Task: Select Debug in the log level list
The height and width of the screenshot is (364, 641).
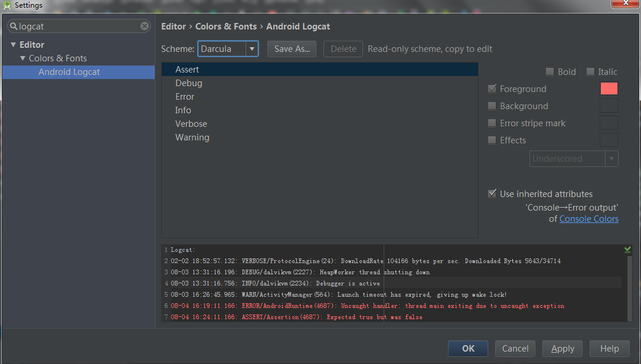Action: coord(320,83)
